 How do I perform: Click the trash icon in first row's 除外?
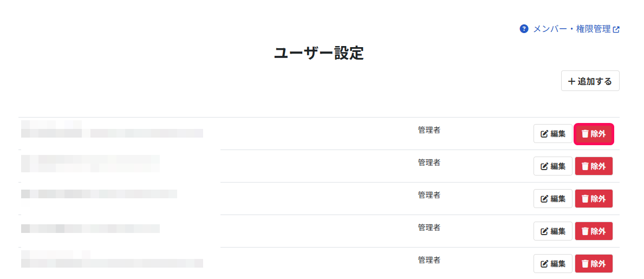[x=586, y=134]
